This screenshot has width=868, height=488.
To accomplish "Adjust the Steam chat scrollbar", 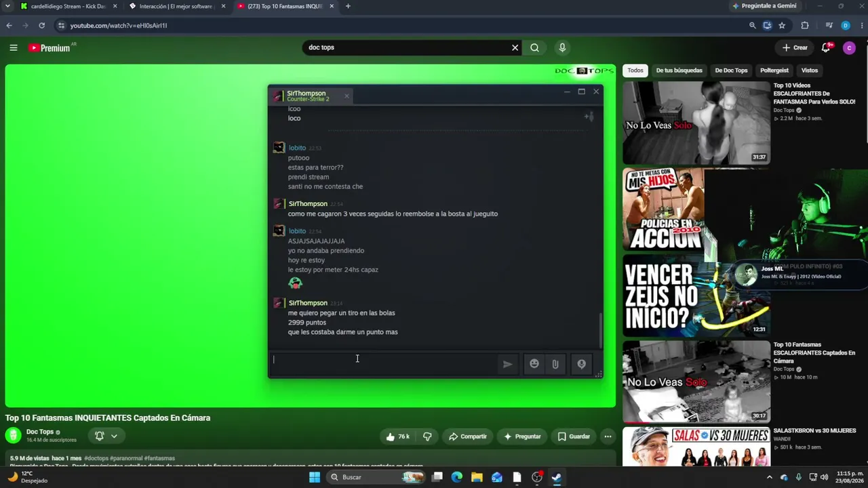I will tap(600, 329).
